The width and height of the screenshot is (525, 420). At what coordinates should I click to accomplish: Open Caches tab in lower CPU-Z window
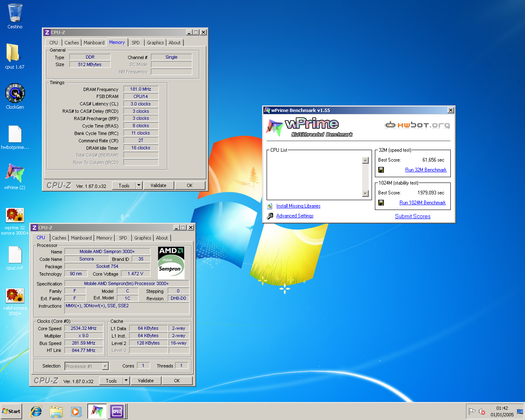click(x=59, y=238)
